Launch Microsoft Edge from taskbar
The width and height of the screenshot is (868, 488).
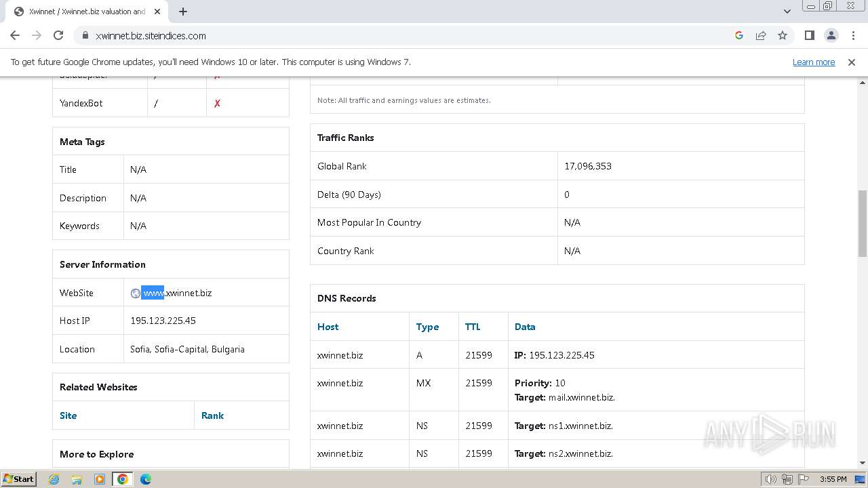pyautogui.click(x=146, y=479)
